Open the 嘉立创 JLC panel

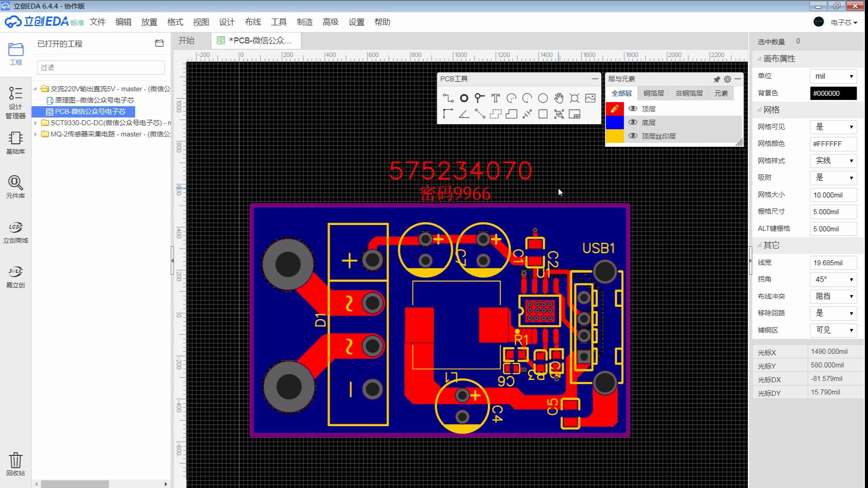click(x=16, y=277)
